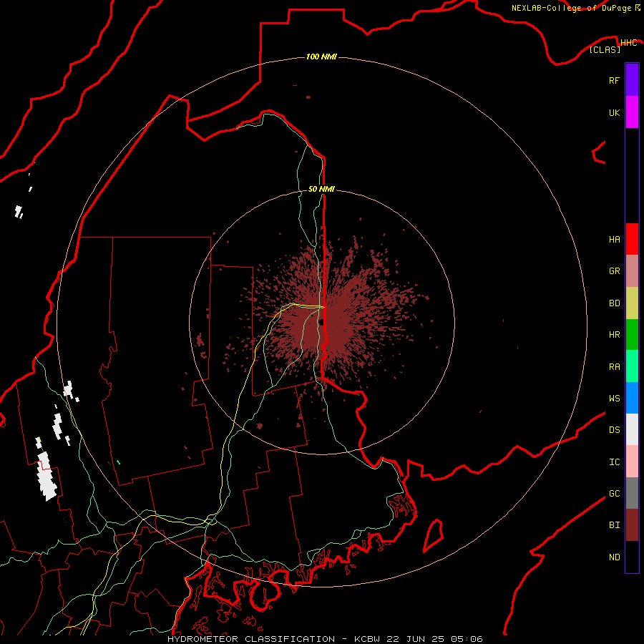Select the IC pink legend swatch
The image size is (644, 644).
(x=632, y=462)
